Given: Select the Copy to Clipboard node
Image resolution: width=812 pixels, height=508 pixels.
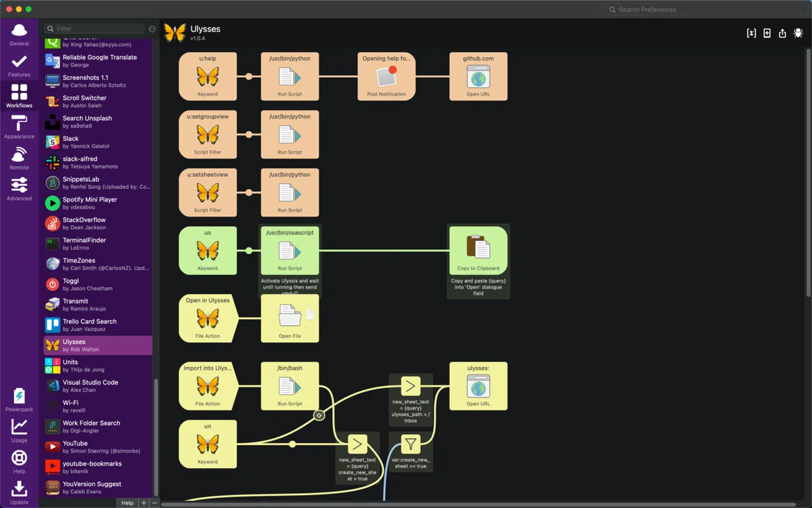Looking at the screenshot, I should coord(478,251).
